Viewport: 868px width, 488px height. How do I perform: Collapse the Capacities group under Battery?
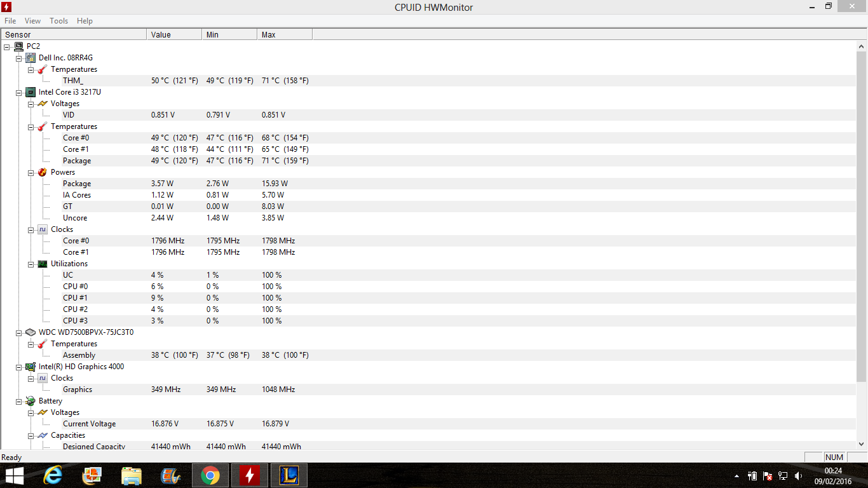click(31, 435)
